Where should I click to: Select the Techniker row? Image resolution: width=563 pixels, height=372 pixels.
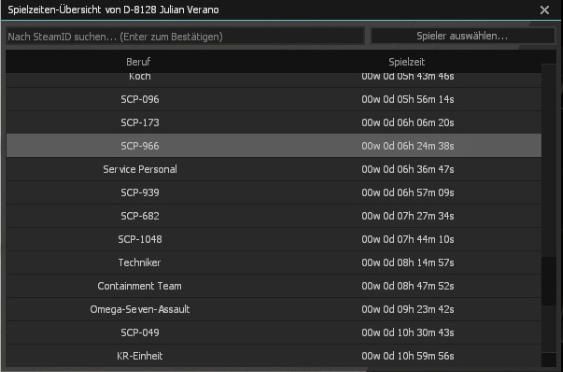[x=274, y=262]
